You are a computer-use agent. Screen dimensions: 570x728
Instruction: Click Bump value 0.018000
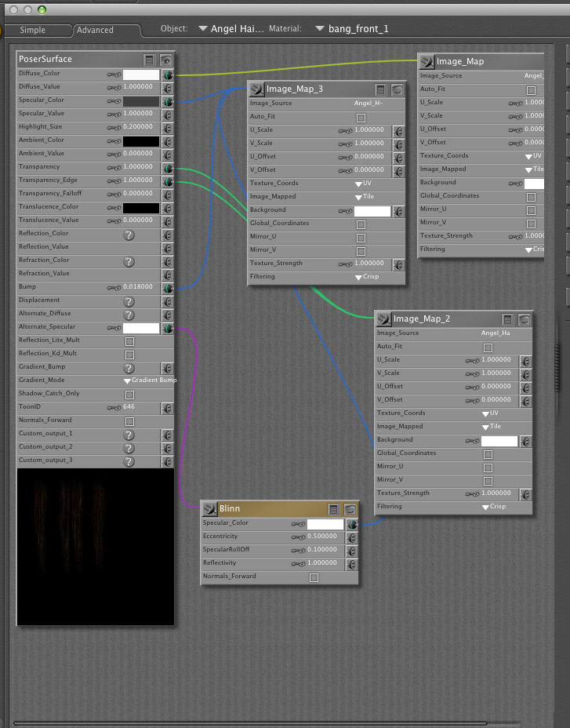tap(138, 287)
